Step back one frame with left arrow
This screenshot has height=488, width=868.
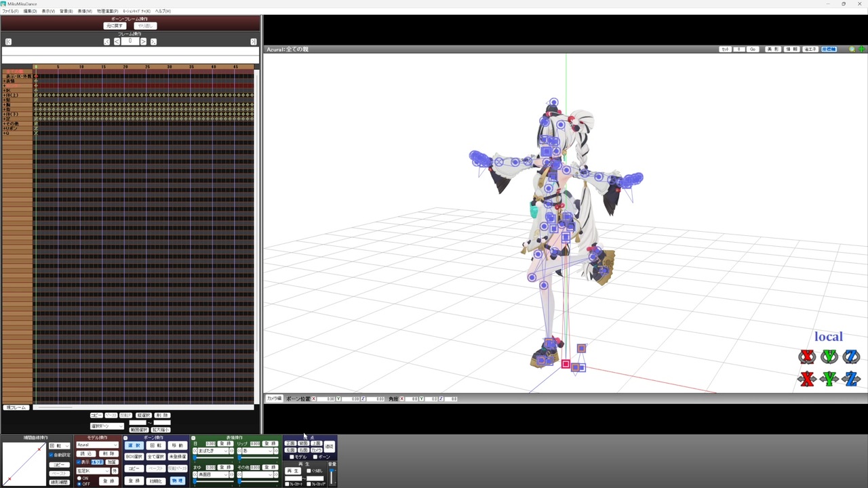pyautogui.click(x=117, y=42)
